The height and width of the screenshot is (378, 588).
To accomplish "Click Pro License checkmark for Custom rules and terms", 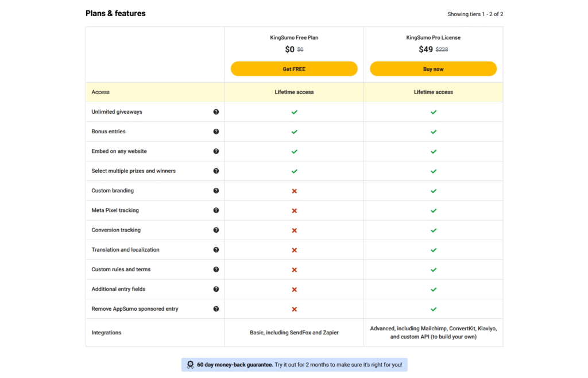I will pyautogui.click(x=434, y=269).
